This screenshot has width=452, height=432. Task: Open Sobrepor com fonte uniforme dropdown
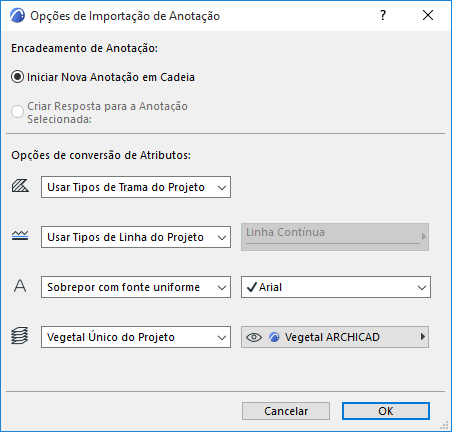[x=136, y=287]
